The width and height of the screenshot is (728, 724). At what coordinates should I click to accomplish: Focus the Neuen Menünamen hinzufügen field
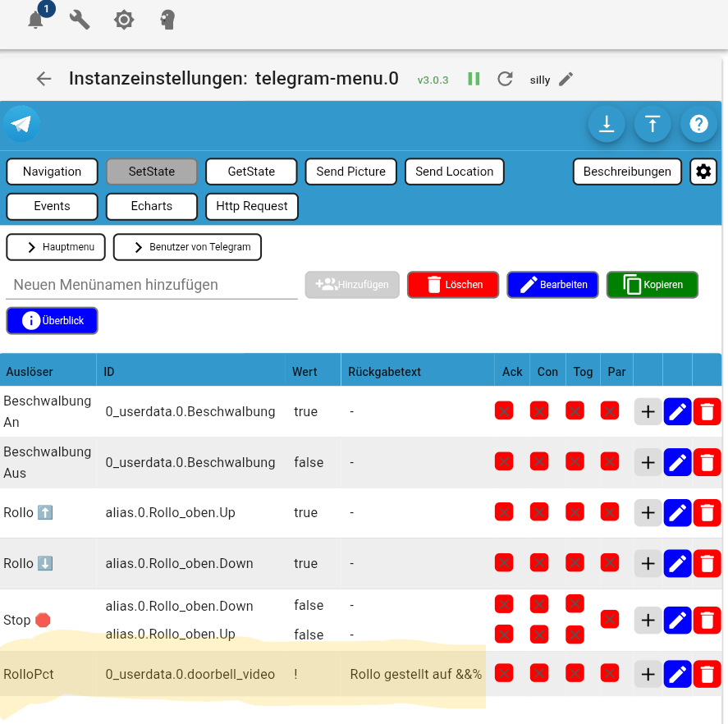click(x=151, y=285)
